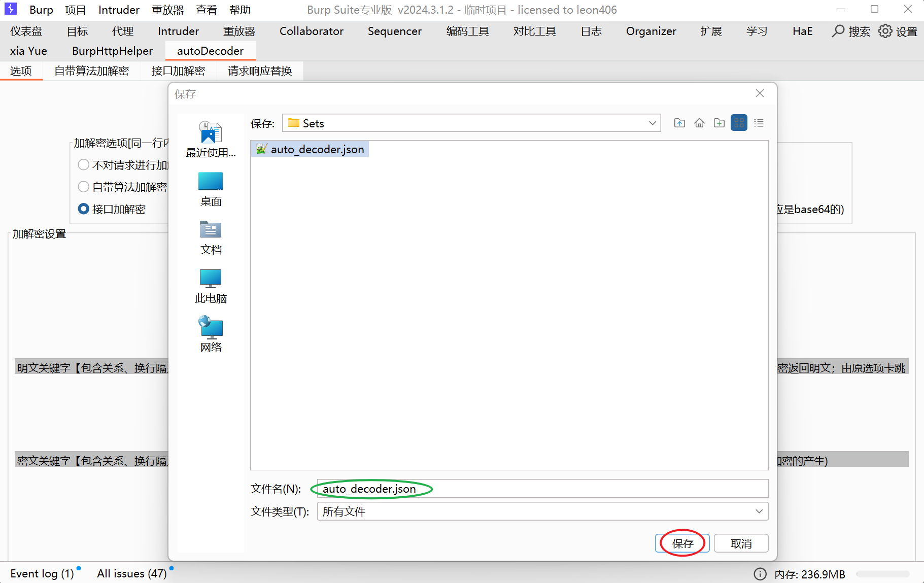Open the 自带算法加解密 sub-tab
This screenshot has width=924, height=583.
91,71
